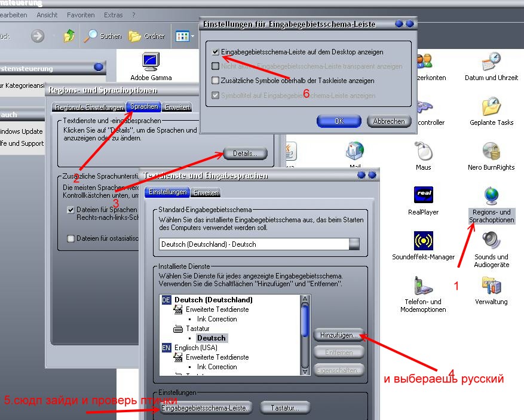Click the scroll down arrow in services list
Screen dimensions: 524x420
[305, 371]
